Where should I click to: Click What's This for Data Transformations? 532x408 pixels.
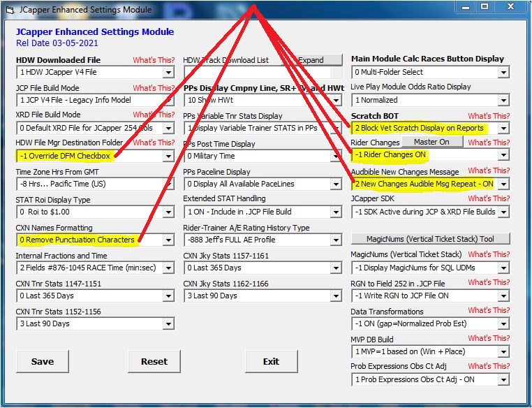point(489,310)
